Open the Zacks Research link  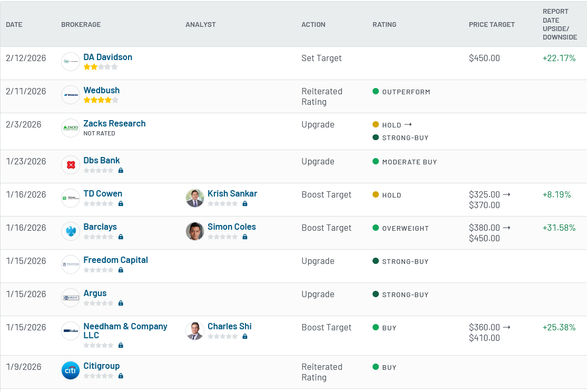click(x=114, y=123)
